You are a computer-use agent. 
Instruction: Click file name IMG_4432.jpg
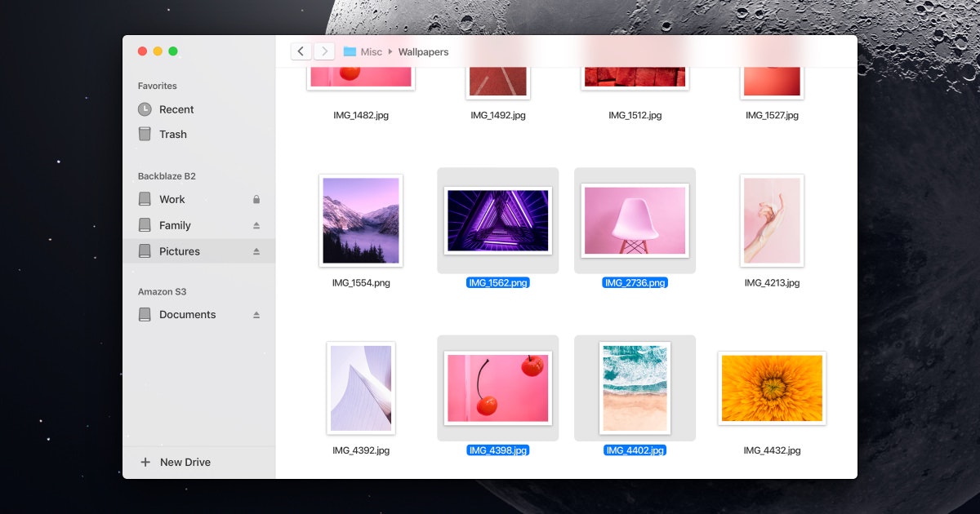772,450
